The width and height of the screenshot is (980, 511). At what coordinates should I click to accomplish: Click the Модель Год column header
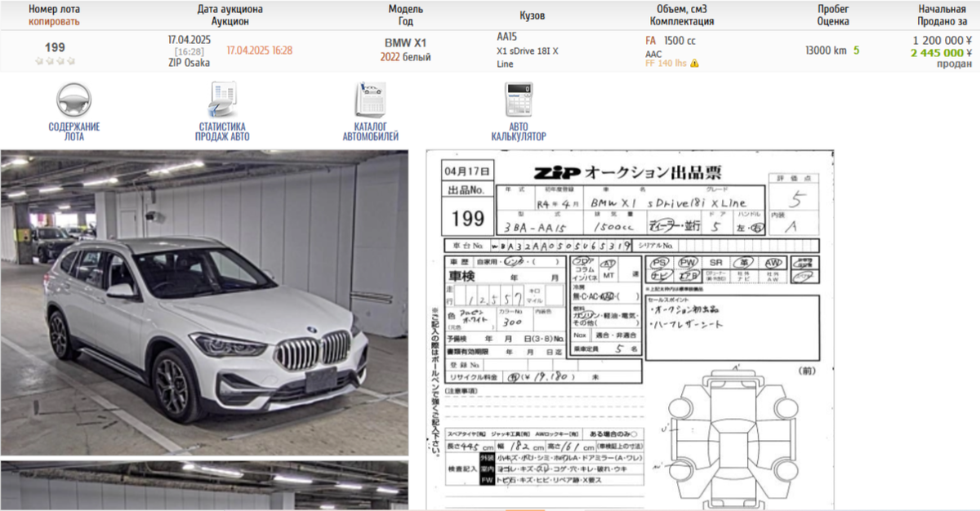[406, 16]
